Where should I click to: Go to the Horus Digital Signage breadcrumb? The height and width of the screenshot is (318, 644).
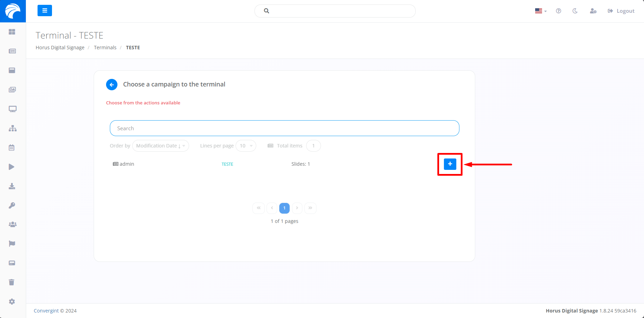pyautogui.click(x=60, y=48)
